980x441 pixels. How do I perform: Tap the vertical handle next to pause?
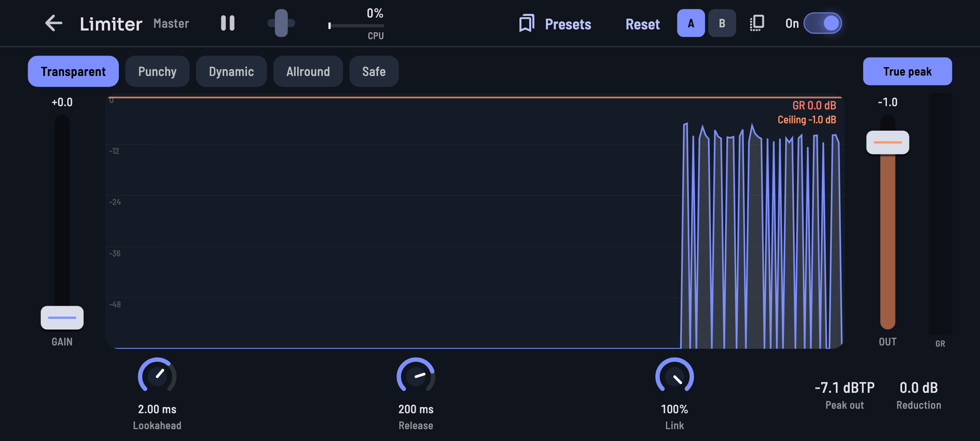pyautogui.click(x=281, y=23)
